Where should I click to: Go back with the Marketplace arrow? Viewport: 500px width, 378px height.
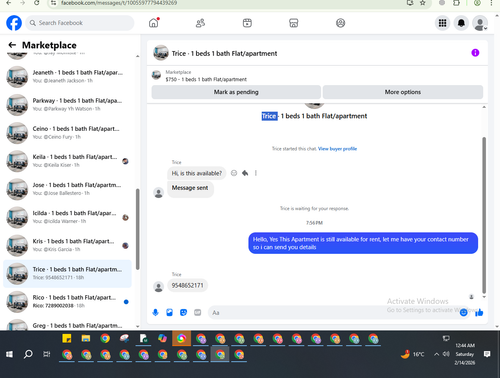tap(12, 45)
